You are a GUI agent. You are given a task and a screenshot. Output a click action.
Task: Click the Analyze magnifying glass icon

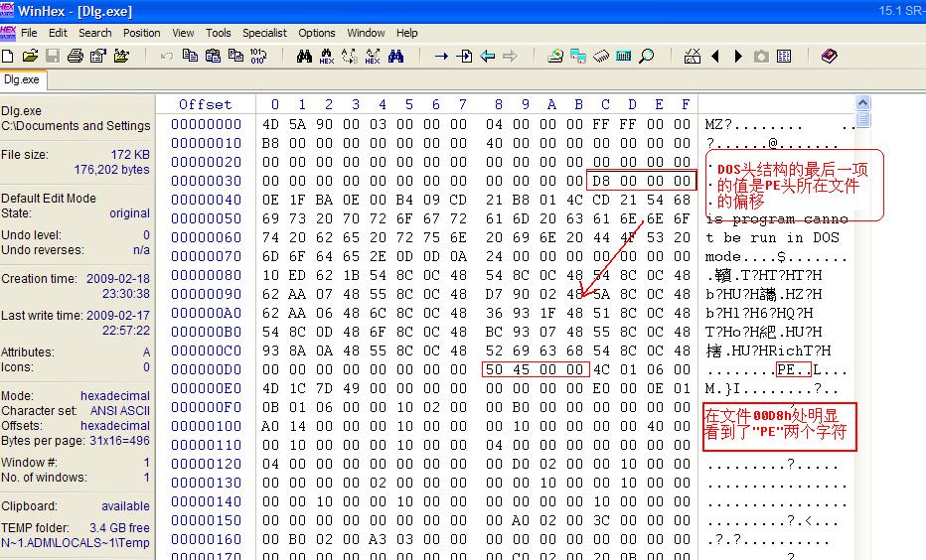[x=647, y=56]
